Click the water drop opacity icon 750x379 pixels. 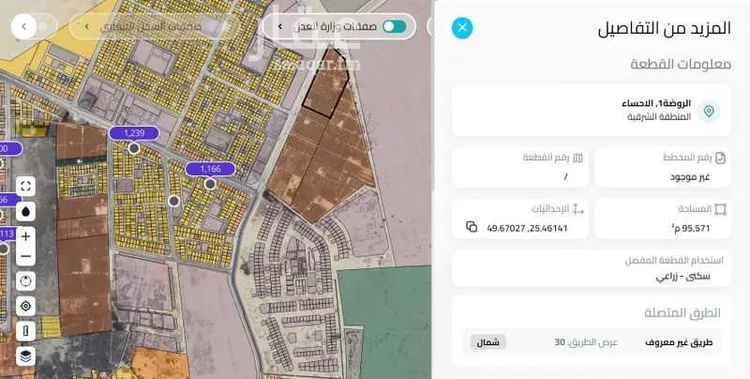pyautogui.click(x=26, y=211)
